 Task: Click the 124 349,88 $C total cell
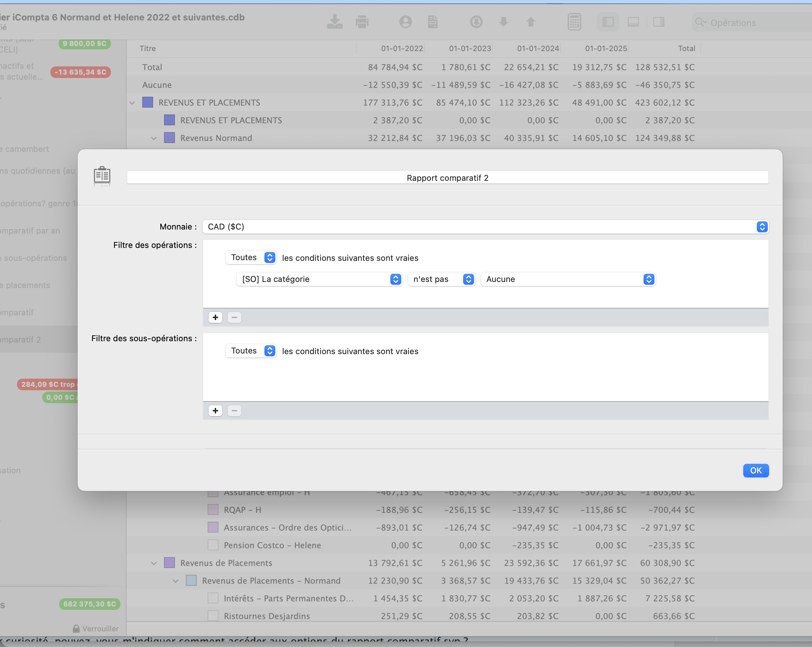(665, 138)
